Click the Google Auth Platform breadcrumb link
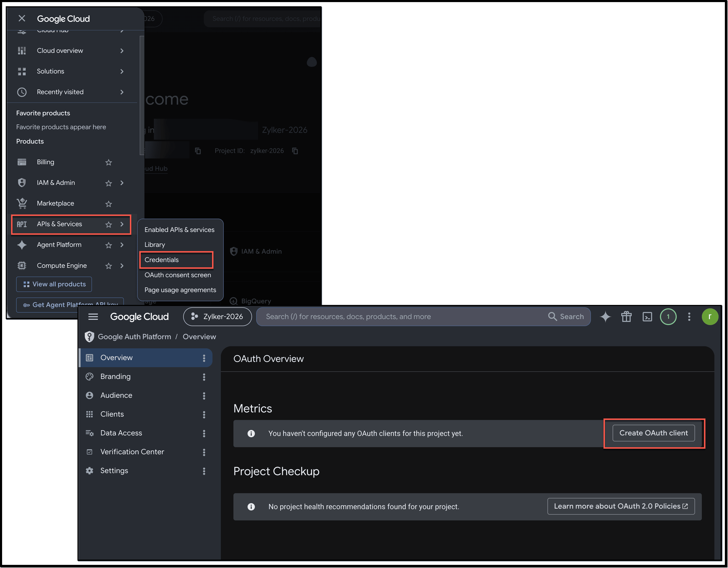This screenshot has width=728, height=568. [134, 337]
